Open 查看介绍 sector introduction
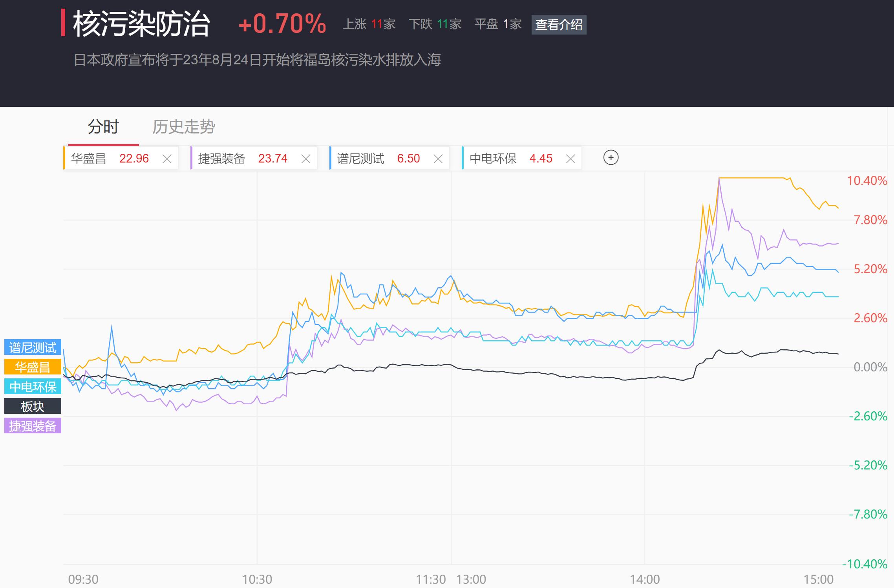This screenshot has height=588, width=894. click(x=559, y=25)
